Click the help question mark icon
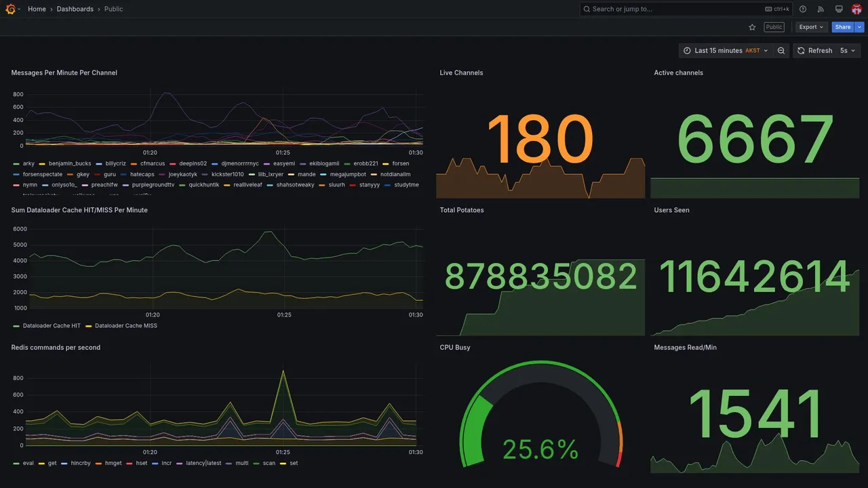868x488 pixels. pyautogui.click(x=803, y=9)
